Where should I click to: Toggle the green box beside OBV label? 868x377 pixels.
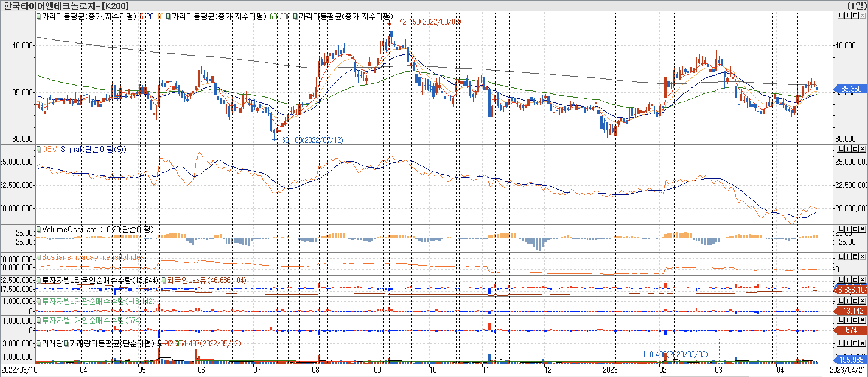point(39,149)
